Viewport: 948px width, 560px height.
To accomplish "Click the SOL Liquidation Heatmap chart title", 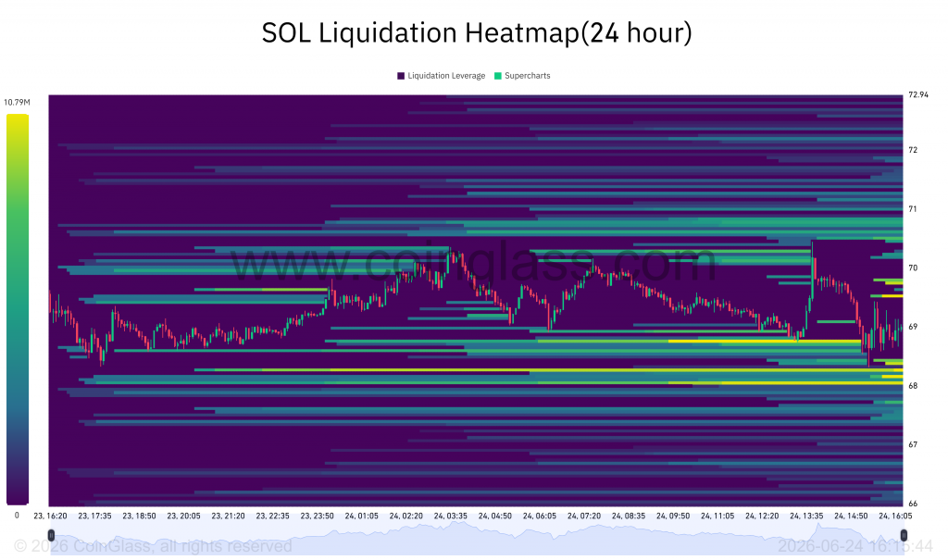I will (x=477, y=32).
